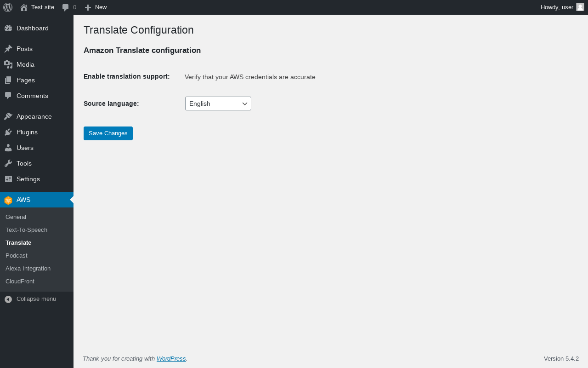This screenshot has width=588, height=368.
Task: Open the Podcast submenu item
Action: click(17, 255)
